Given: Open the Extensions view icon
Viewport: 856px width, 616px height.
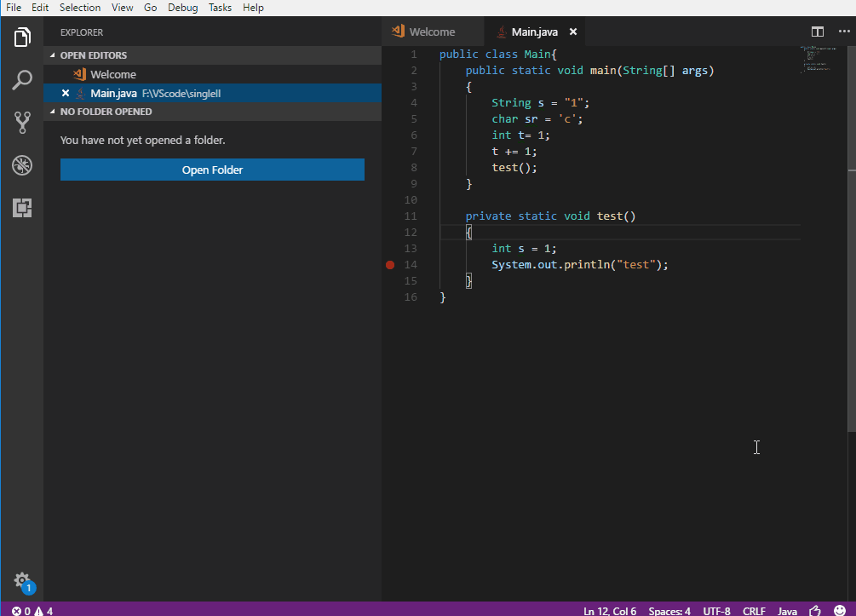Looking at the screenshot, I should pos(22,207).
